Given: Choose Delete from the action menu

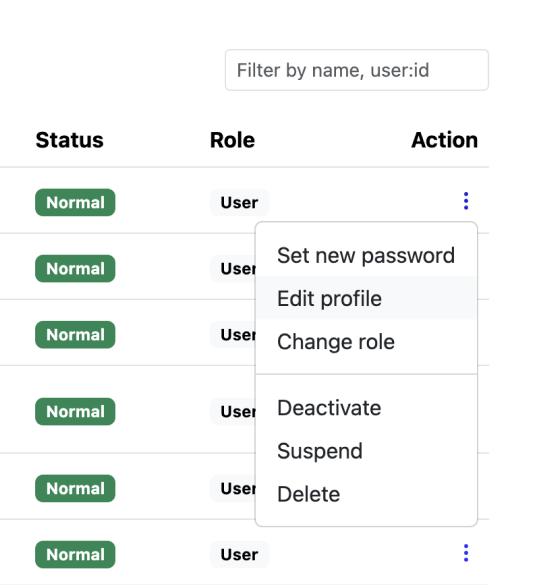Looking at the screenshot, I should click(366, 494).
